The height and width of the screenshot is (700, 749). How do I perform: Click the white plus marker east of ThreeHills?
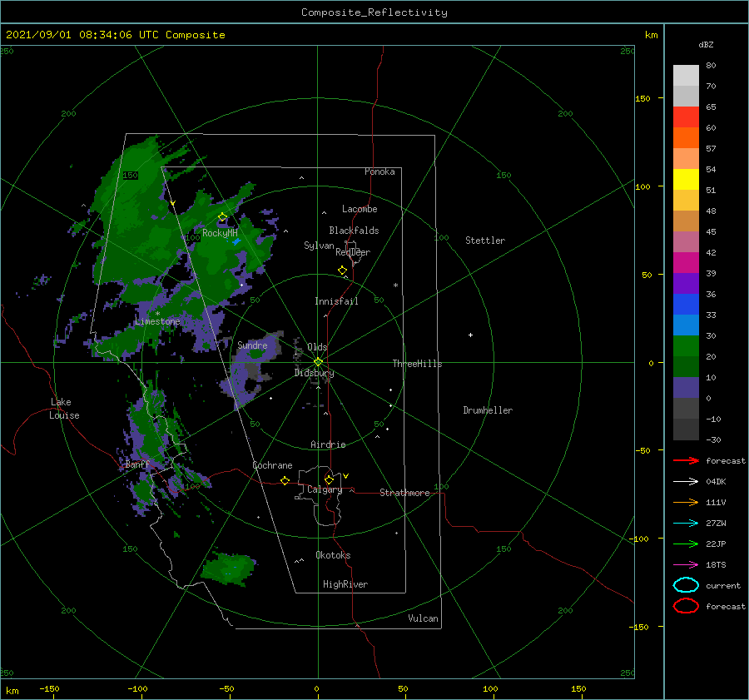(470, 335)
